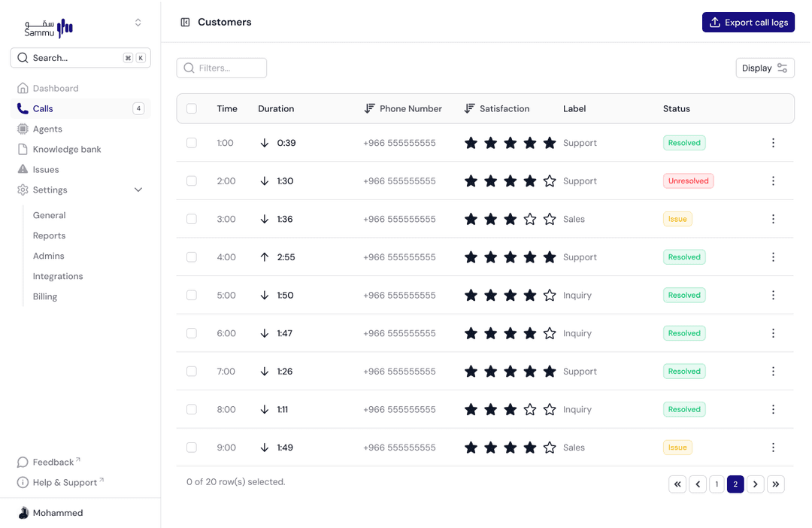Check the 2:00 call row checkbox

pos(192,181)
